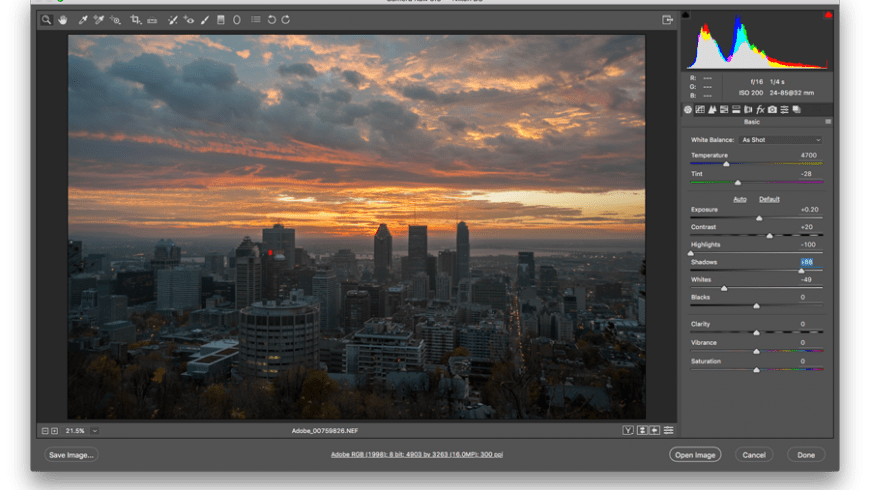
Task: Switch to the Lens Corrections panel tab
Action: tap(748, 110)
